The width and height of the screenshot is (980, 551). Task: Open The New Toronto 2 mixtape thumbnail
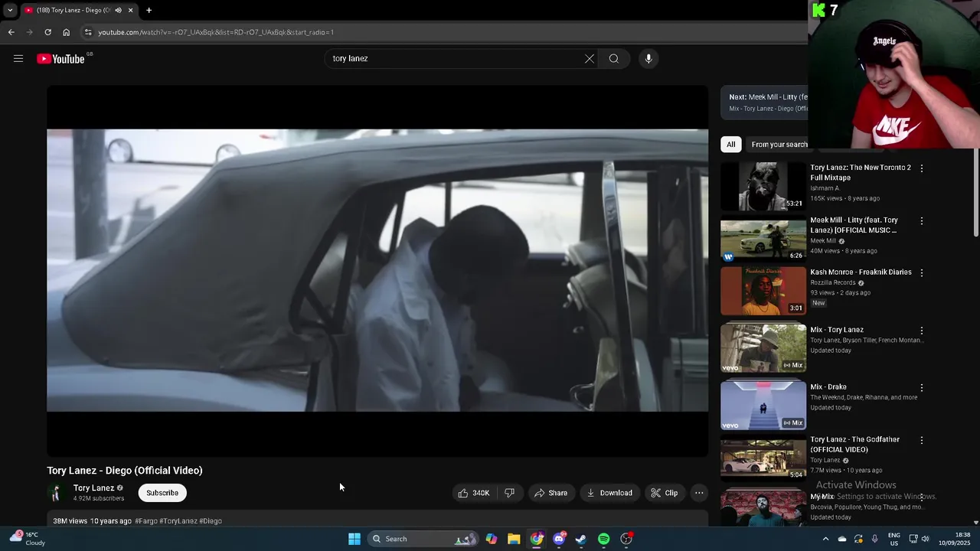763,186
